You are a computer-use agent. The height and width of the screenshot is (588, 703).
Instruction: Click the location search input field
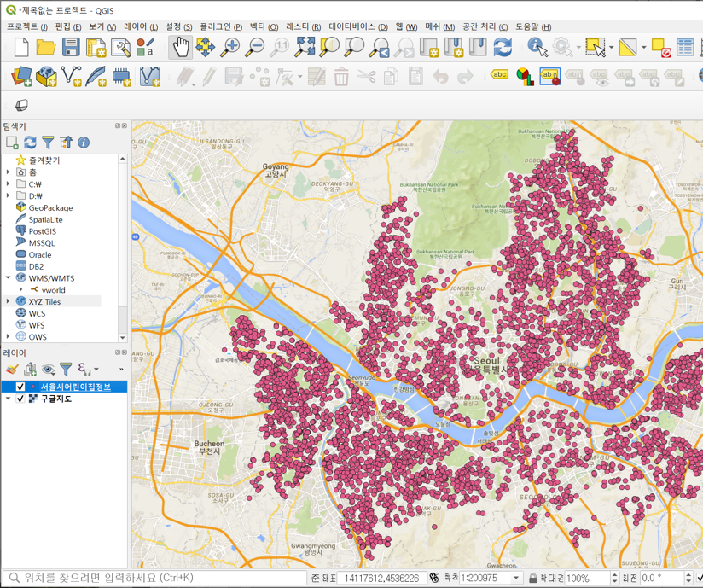tap(128, 578)
